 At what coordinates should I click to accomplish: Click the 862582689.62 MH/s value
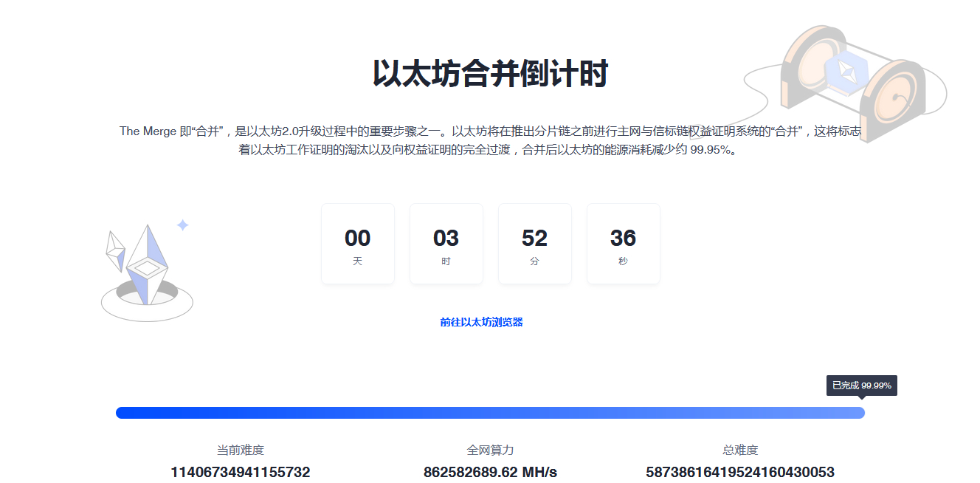[x=490, y=472]
